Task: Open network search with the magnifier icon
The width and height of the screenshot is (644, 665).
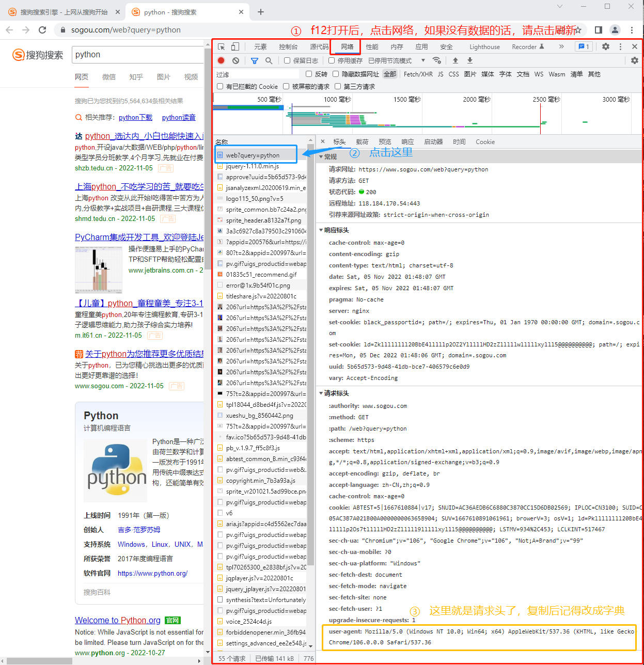Action: coord(269,60)
